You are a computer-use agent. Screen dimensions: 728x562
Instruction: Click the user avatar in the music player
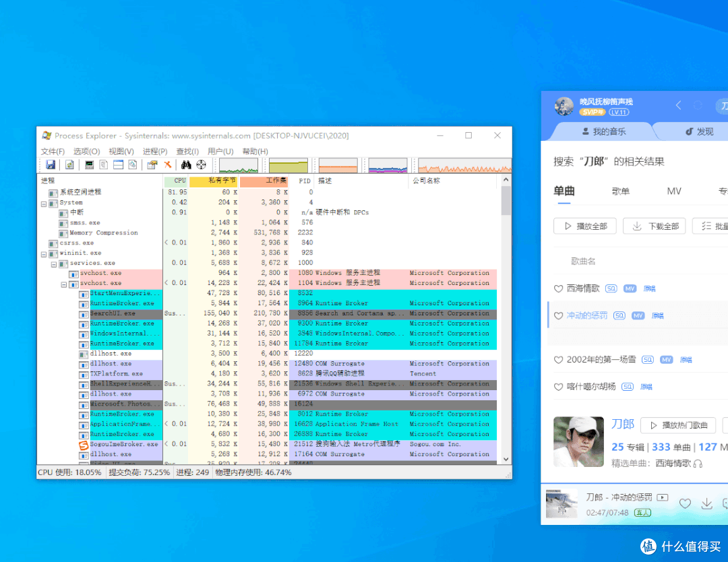coord(564,106)
